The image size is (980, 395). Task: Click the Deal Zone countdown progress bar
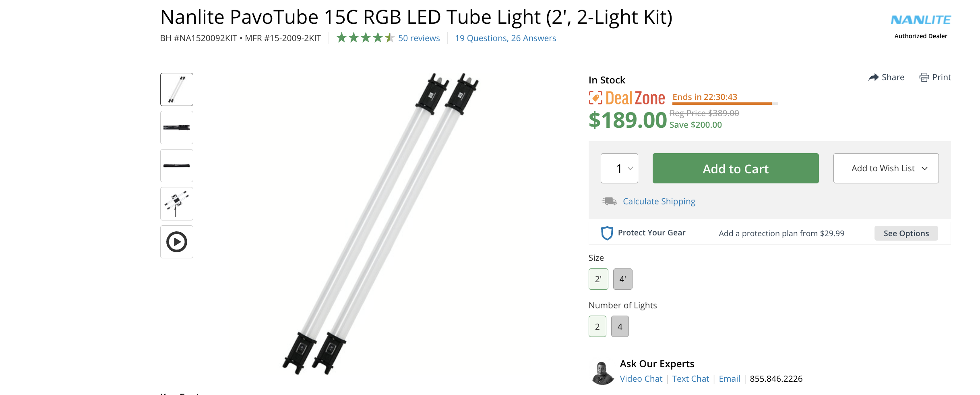(725, 104)
